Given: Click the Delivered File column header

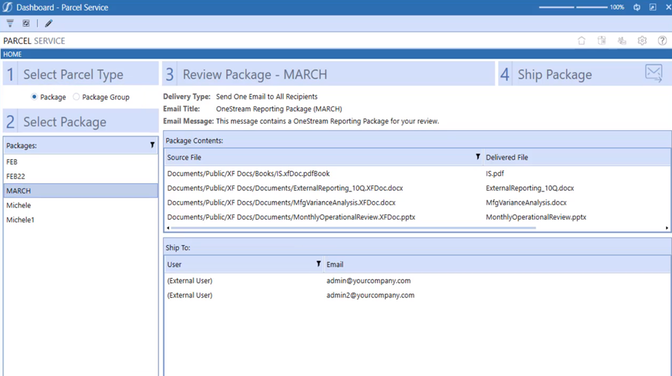Looking at the screenshot, I should click(x=577, y=157).
